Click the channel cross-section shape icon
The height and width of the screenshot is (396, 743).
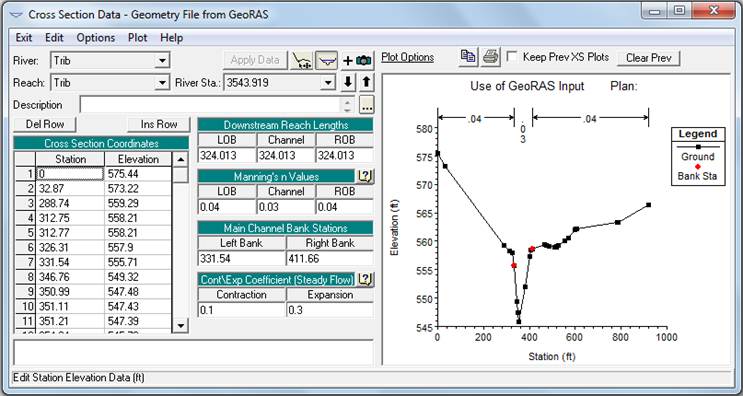tap(326, 61)
